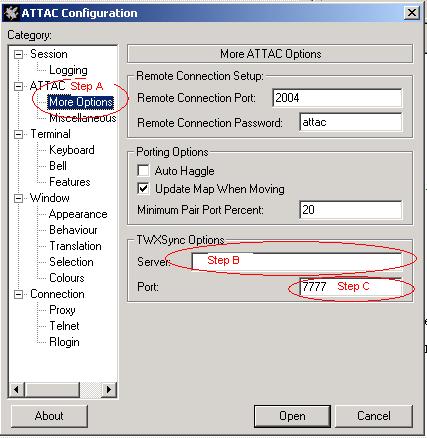
Task: Click the category tree horizontal scrollbar thumb
Action: pyautogui.click(x=52, y=389)
